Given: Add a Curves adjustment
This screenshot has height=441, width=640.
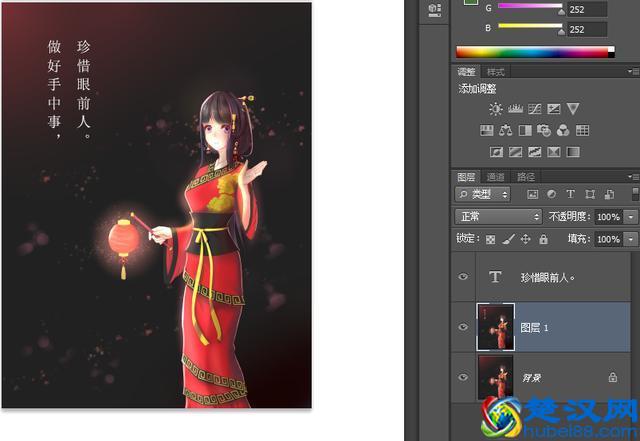Looking at the screenshot, I should point(535,109).
